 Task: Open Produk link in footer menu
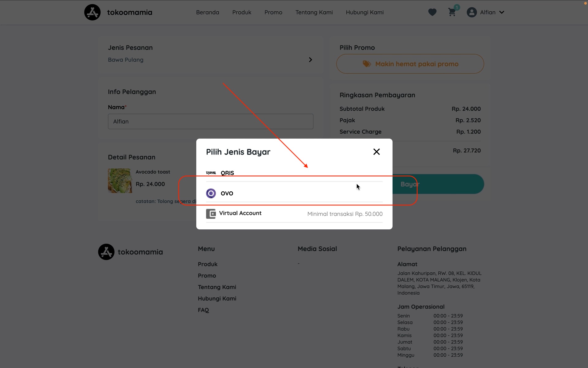(208, 264)
